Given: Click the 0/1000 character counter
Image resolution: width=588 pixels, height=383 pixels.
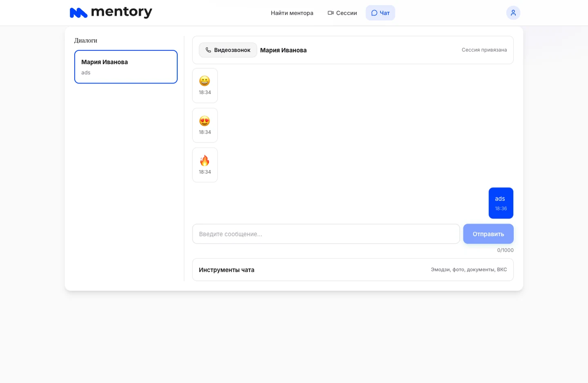Looking at the screenshot, I should (505, 250).
